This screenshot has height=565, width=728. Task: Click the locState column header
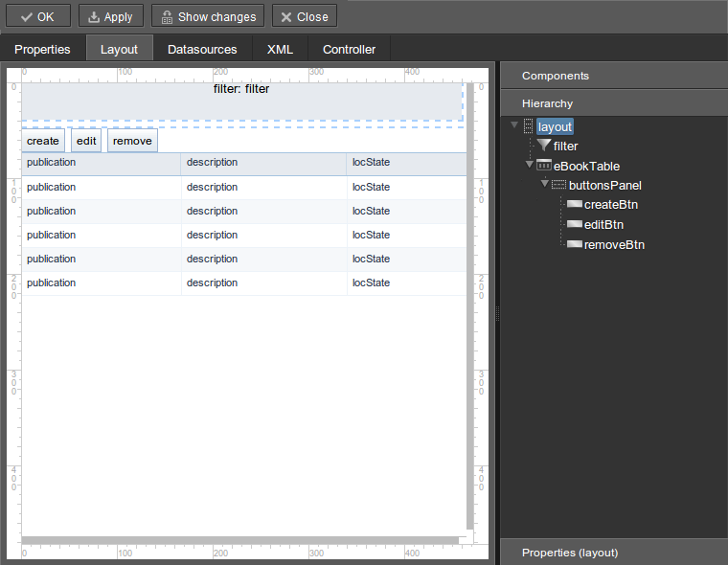click(407, 164)
